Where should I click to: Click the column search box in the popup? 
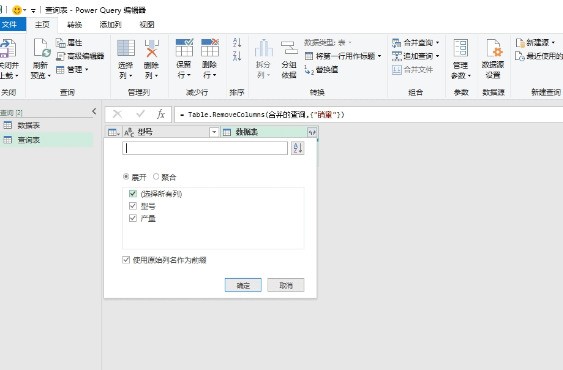pyautogui.click(x=205, y=148)
